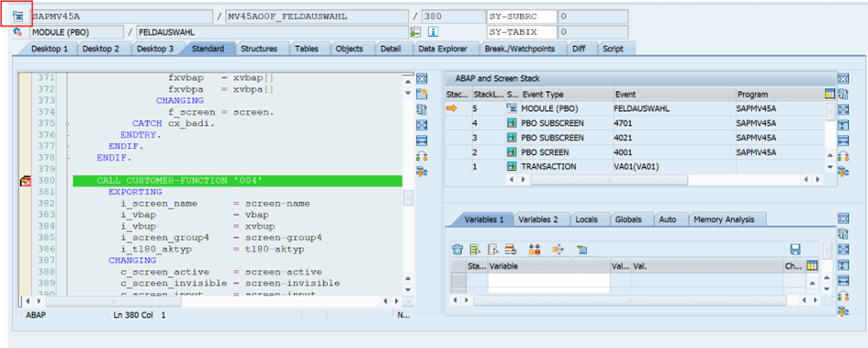Select stack row PBO SCREEN 4001
The width and height of the screenshot is (868, 348).
coord(635,152)
